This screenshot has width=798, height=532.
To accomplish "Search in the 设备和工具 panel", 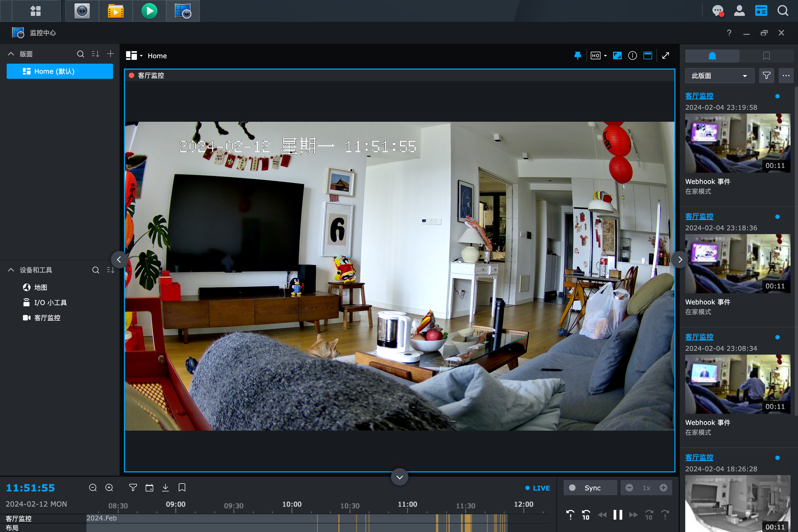I will pos(96,270).
